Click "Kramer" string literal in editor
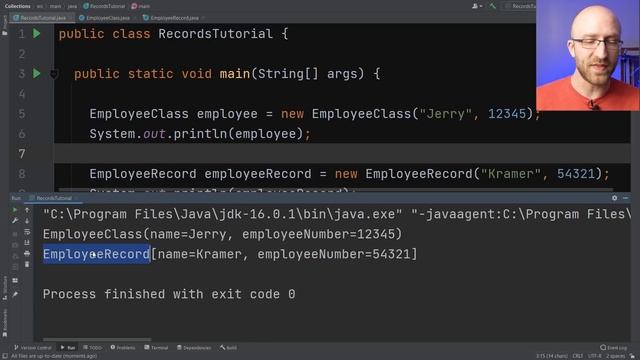 tap(511, 174)
